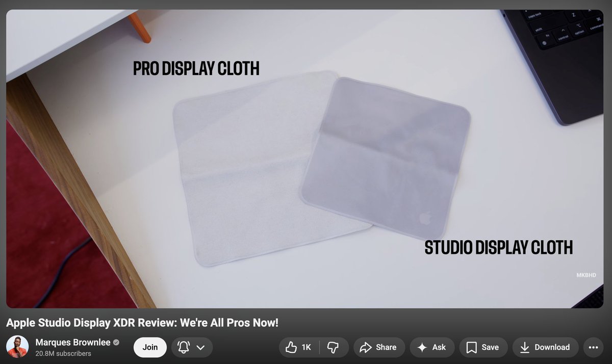Screen dimensions: 612x364
Task: Visit the Marques Brownlee channel name link
Action: click(x=73, y=342)
